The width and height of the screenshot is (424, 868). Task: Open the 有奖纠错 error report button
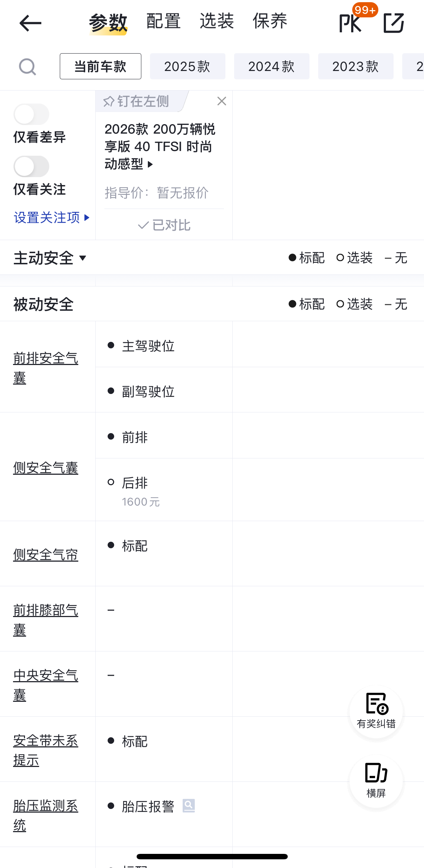coord(376,711)
